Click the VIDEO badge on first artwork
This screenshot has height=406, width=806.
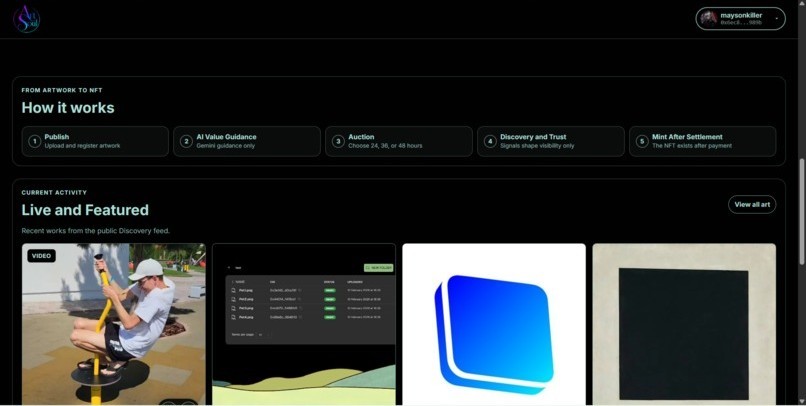tap(41, 256)
